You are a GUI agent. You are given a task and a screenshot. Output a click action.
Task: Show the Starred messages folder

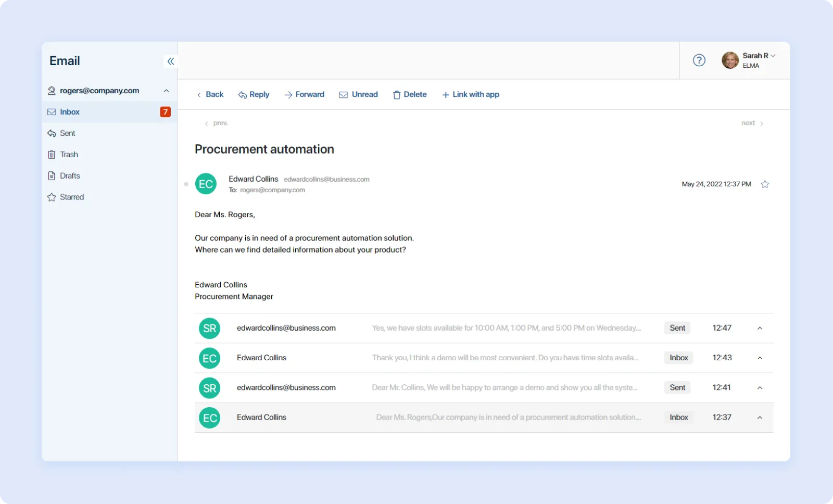click(71, 197)
